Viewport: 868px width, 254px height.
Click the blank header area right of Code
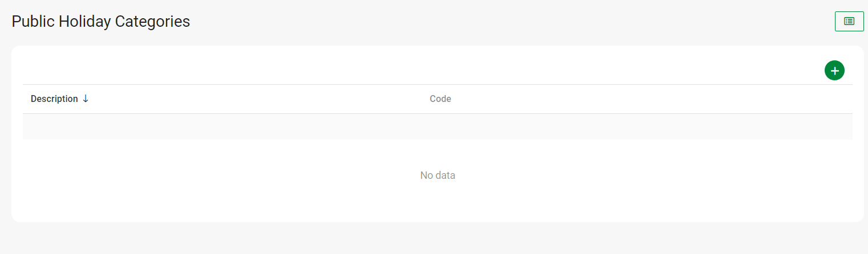[x=656, y=99]
